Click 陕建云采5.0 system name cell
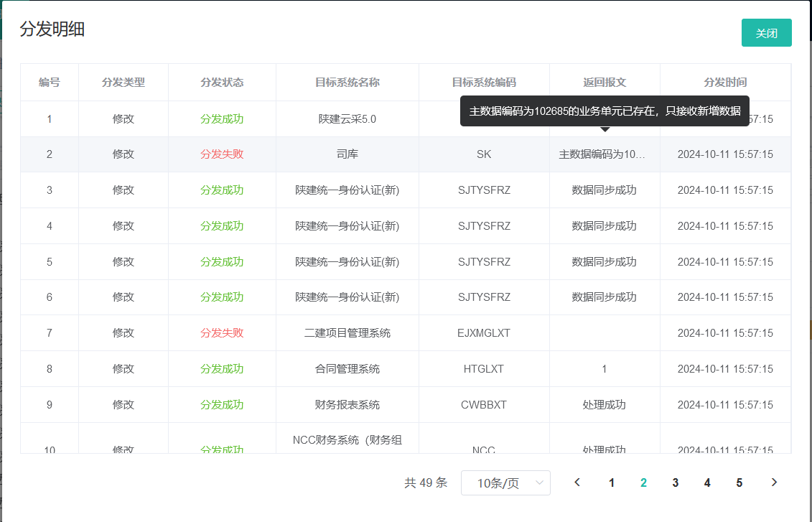 tap(347, 119)
